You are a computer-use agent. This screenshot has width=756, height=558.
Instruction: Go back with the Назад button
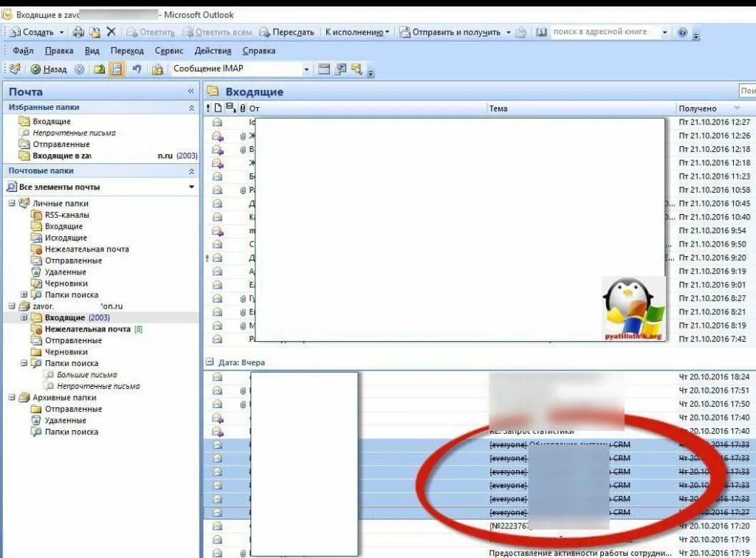click(x=49, y=69)
